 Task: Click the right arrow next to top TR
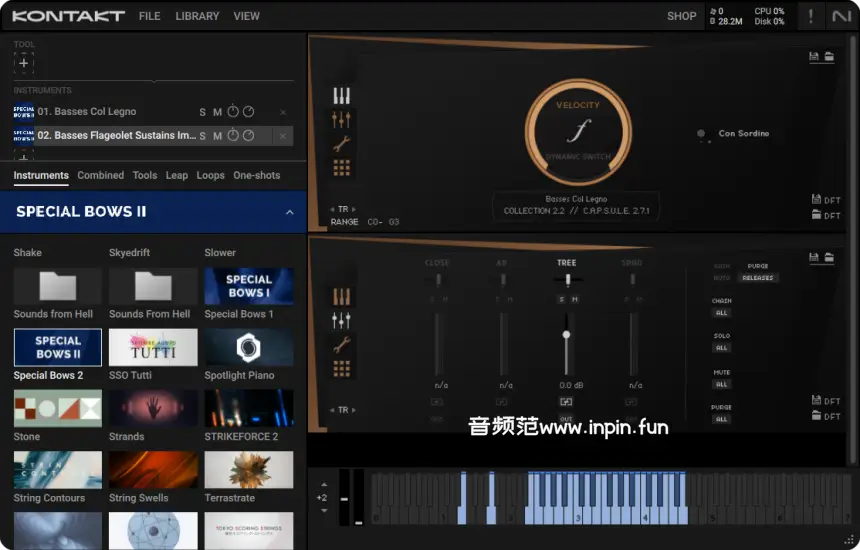click(354, 209)
